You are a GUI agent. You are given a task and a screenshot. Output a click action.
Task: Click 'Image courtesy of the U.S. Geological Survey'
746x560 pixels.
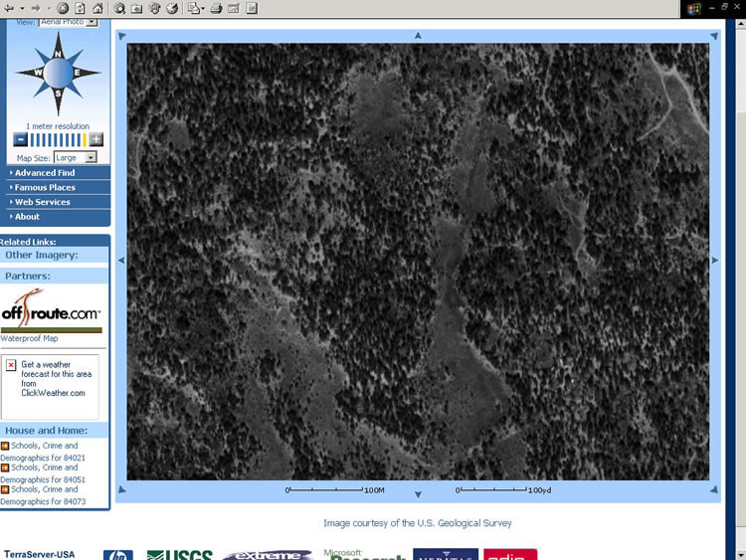tap(418, 523)
